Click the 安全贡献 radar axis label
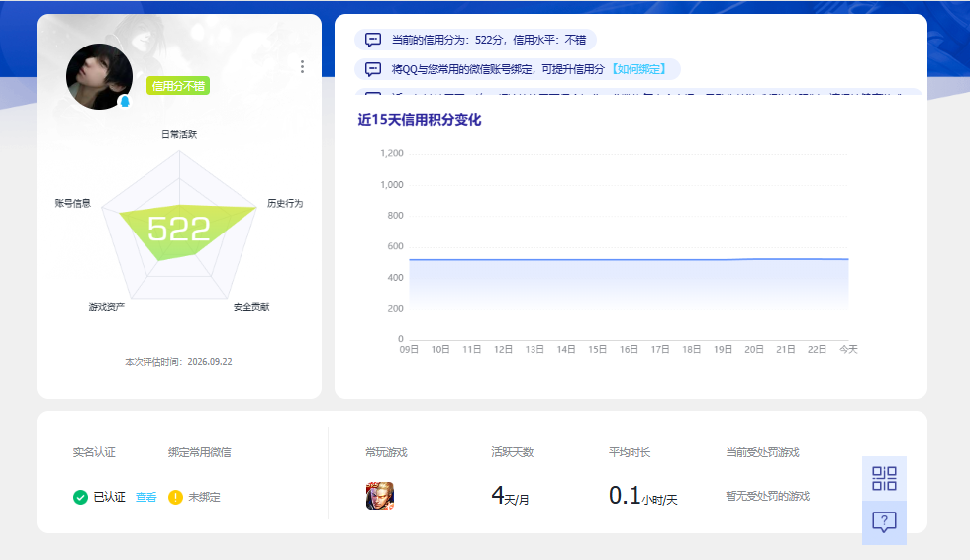This screenshot has width=970, height=560. pyautogui.click(x=251, y=307)
